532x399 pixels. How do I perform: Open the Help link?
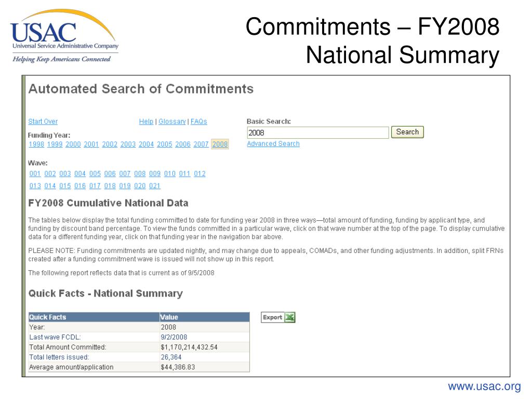coord(146,122)
